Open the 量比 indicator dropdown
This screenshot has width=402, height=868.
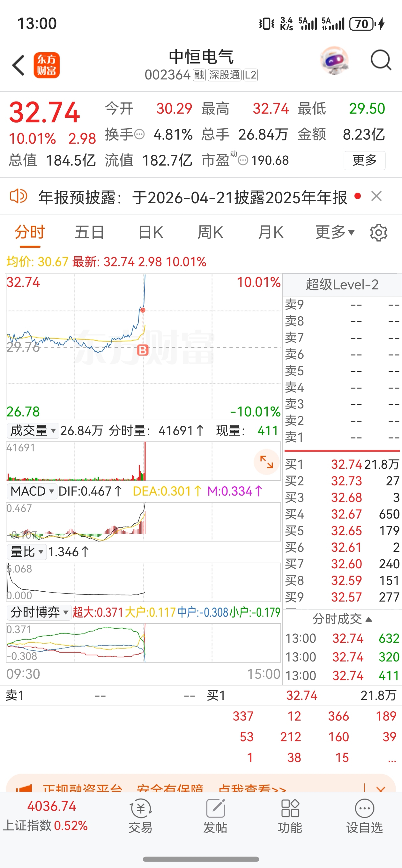tap(26, 552)
